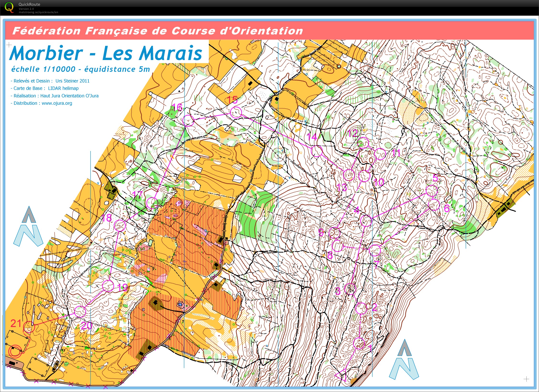Click control circle 3 on the map

pyautogui.click(x=350, y=289)
